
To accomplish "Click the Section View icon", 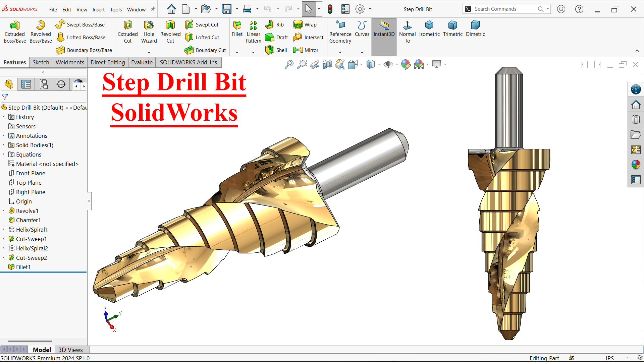I will point(327,64).
